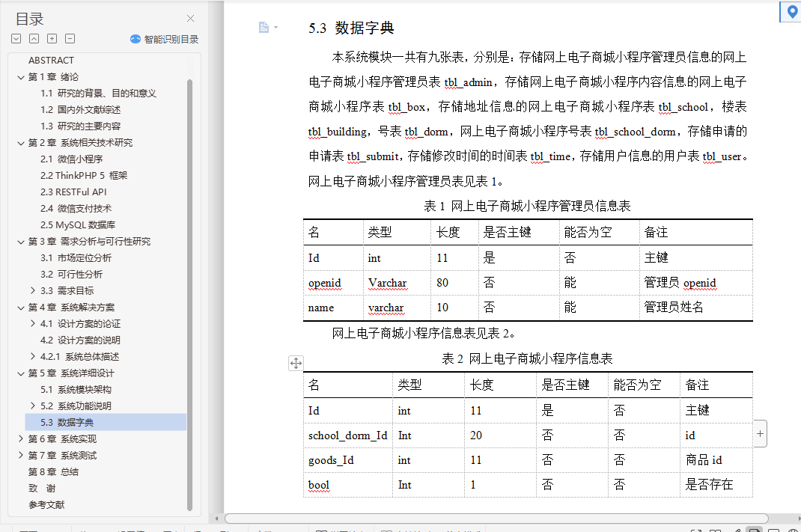Open section 2.1 微信小程序
801x532 pixels.
[x=72, y=159]
